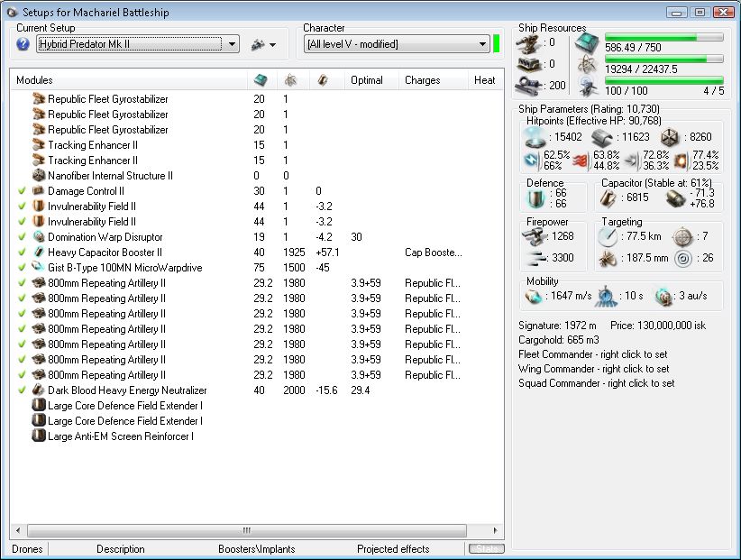
Task: Click the CPU resource icon beside 586.49 / 750
Action: (588, 43)
